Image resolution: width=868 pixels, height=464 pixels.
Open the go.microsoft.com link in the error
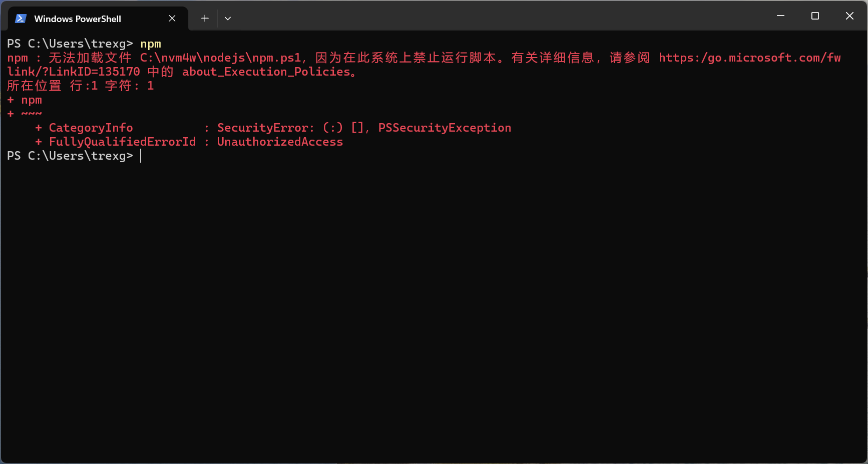pyautogui.click(x=749, y=58)
